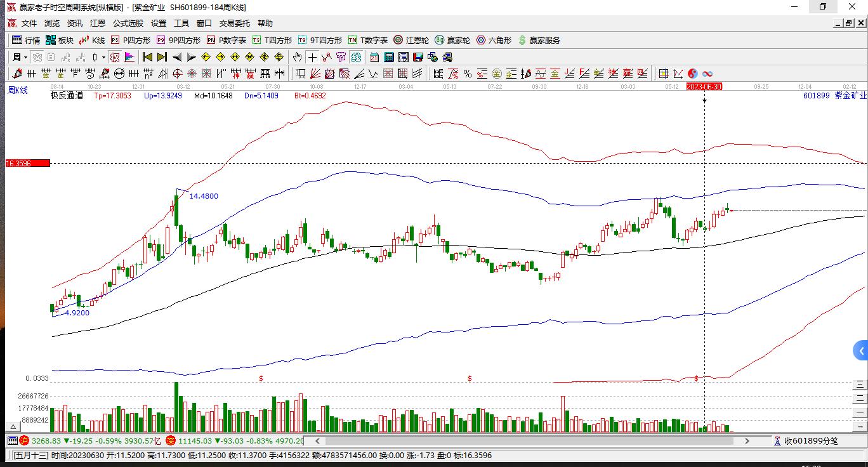Viewport: 868px width, 467px height.
Task: Open the 江恩 menu
Action: pyautogui.click(x=98, y=23)
